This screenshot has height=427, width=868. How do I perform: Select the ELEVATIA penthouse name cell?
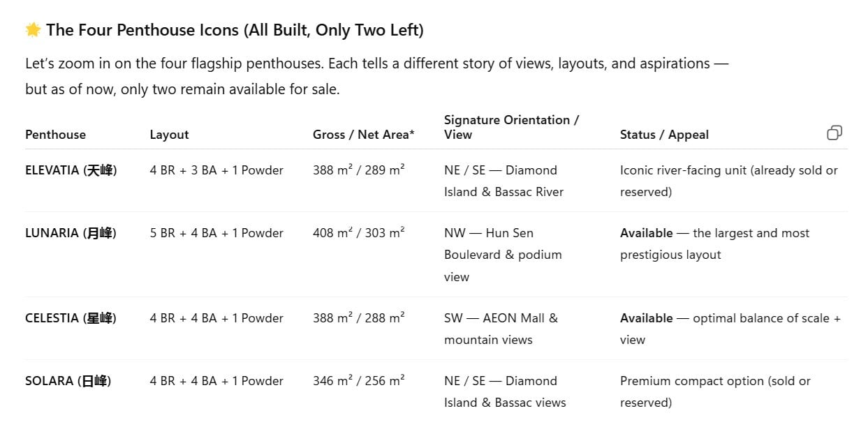[x=71, y=170]
